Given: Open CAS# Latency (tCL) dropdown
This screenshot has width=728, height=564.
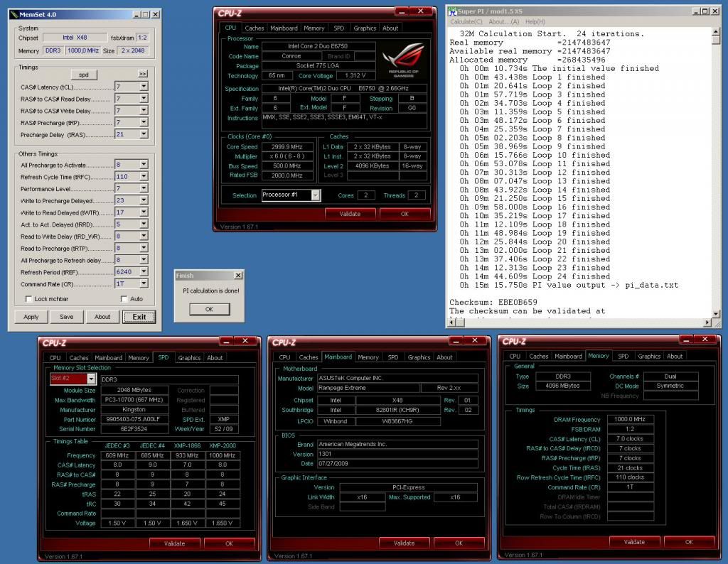Looking at the screenshot, I should pyautogui.click(x=144, y=87).
